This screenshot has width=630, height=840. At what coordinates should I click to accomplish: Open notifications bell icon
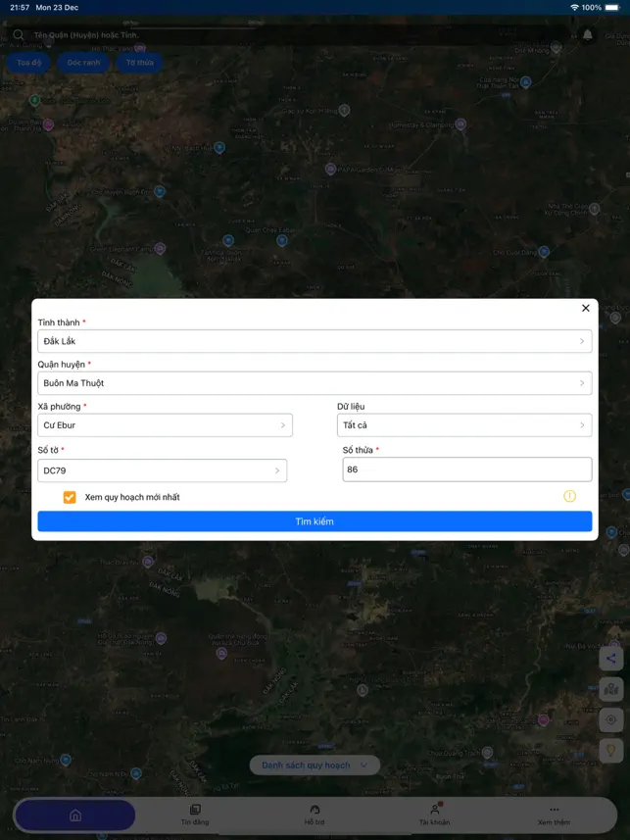[587, 35]
